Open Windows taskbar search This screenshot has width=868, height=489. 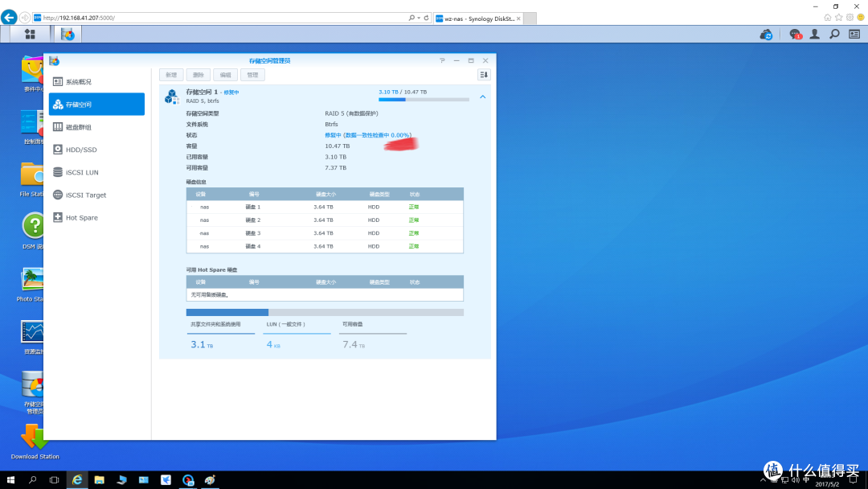tap(32, 480)
